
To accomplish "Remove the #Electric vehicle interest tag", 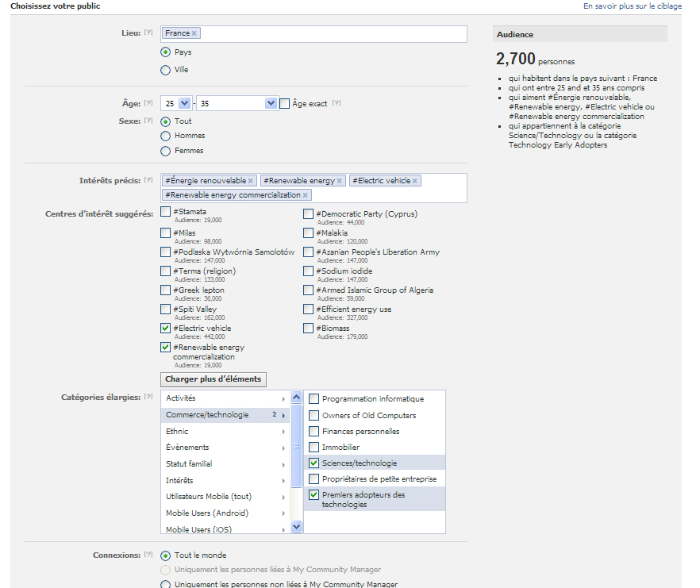I will coord(415,181).
